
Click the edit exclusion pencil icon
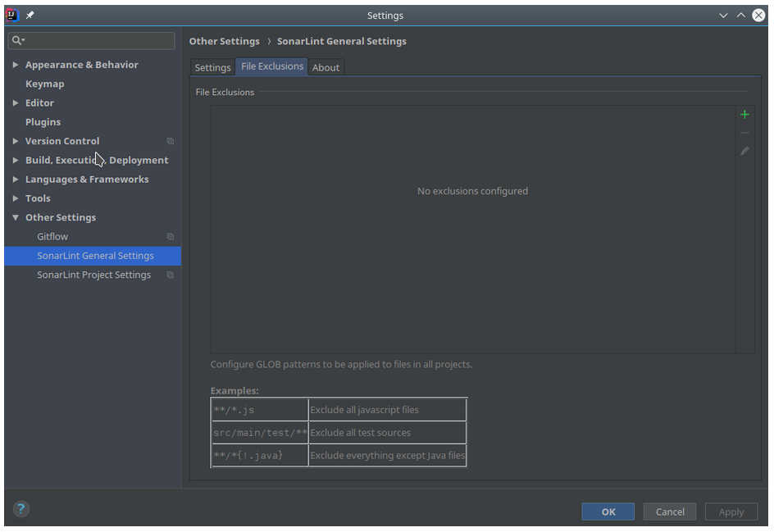click(744, 151)
